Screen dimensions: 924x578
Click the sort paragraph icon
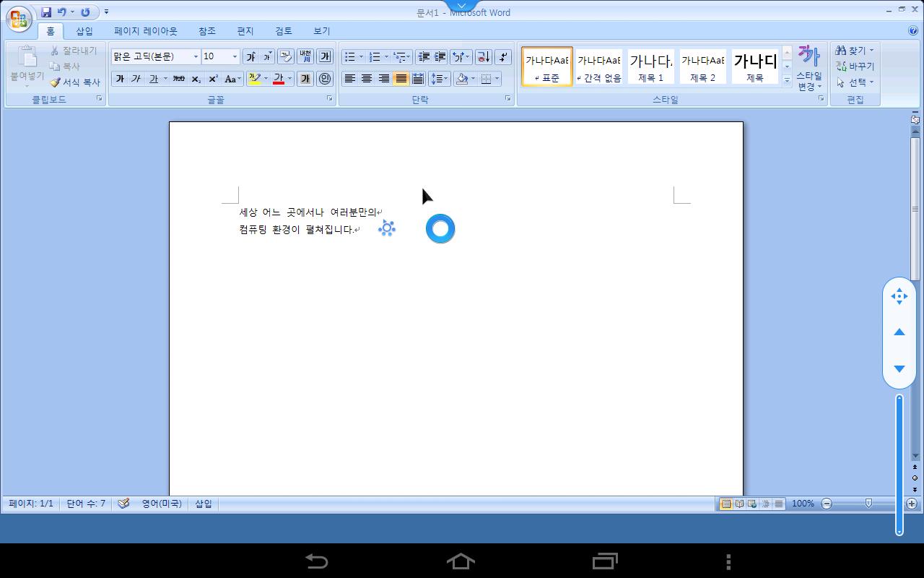(x=483, y=56)
